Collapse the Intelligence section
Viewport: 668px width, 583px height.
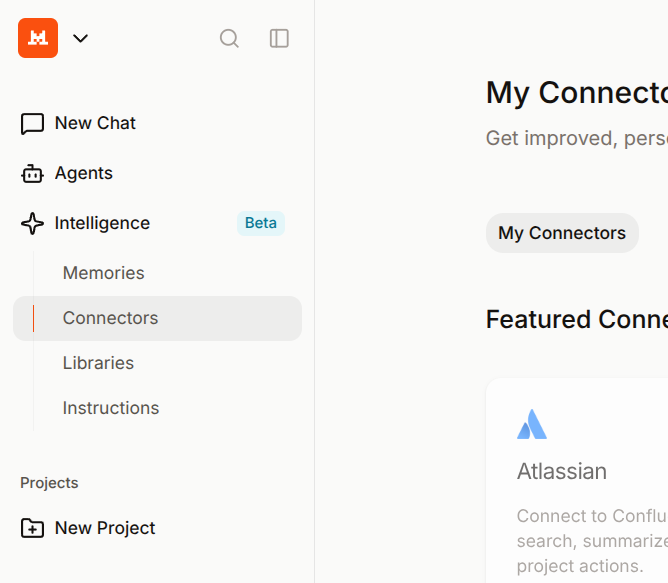102,223
